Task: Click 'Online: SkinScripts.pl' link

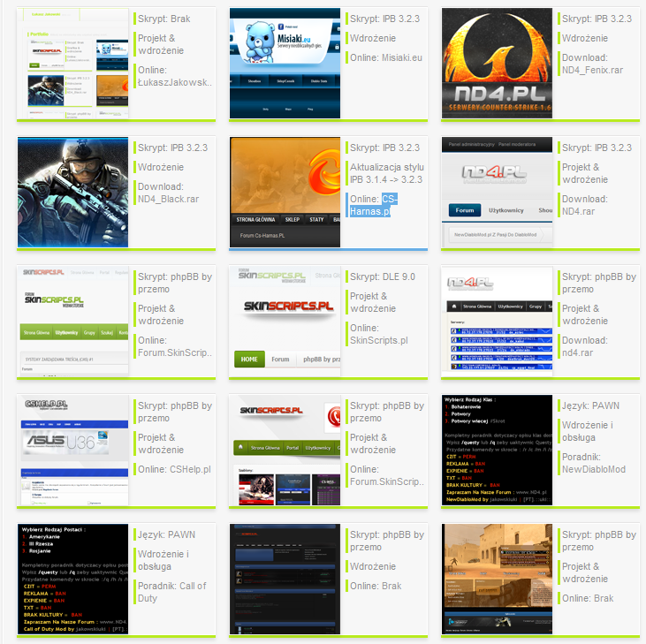Action: point(378,334)
